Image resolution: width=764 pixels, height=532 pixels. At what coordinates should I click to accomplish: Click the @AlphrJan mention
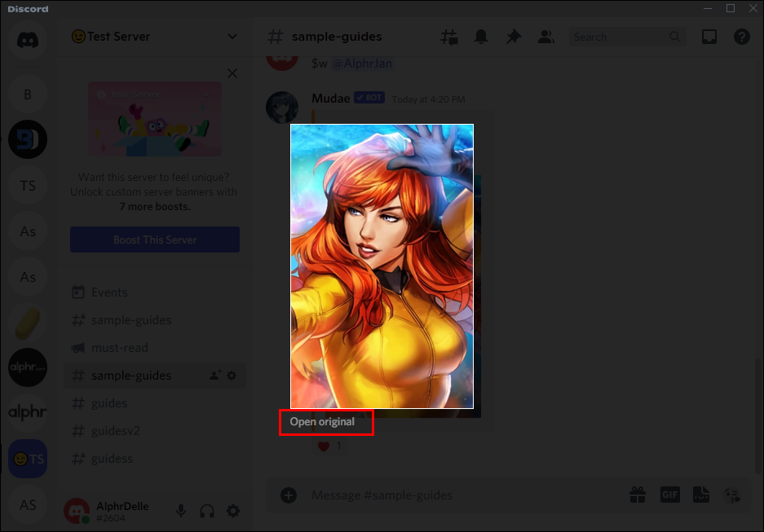pyautogui.click(x=362, y=64)
